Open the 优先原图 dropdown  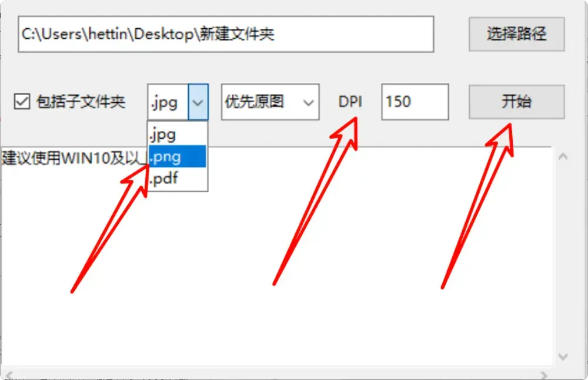point(270,102)
